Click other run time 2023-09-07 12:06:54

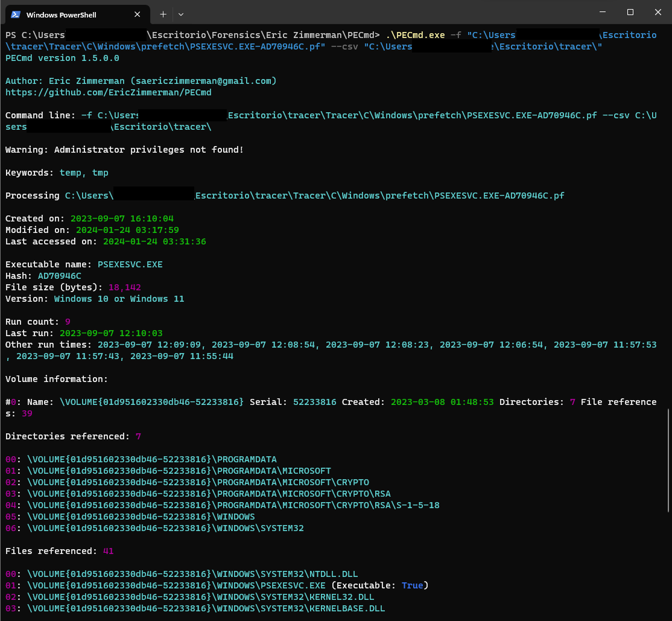[491, 345]
